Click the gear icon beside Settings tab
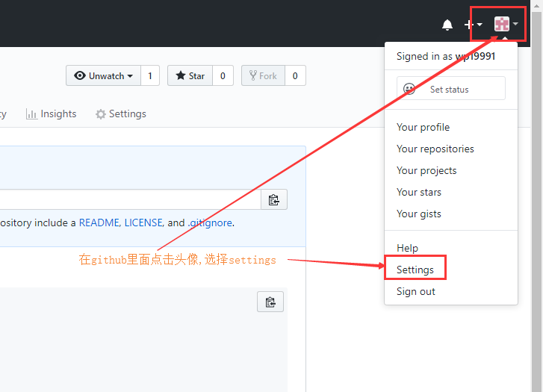The height and width of the screenshot is (392, 543). (100, 114)
